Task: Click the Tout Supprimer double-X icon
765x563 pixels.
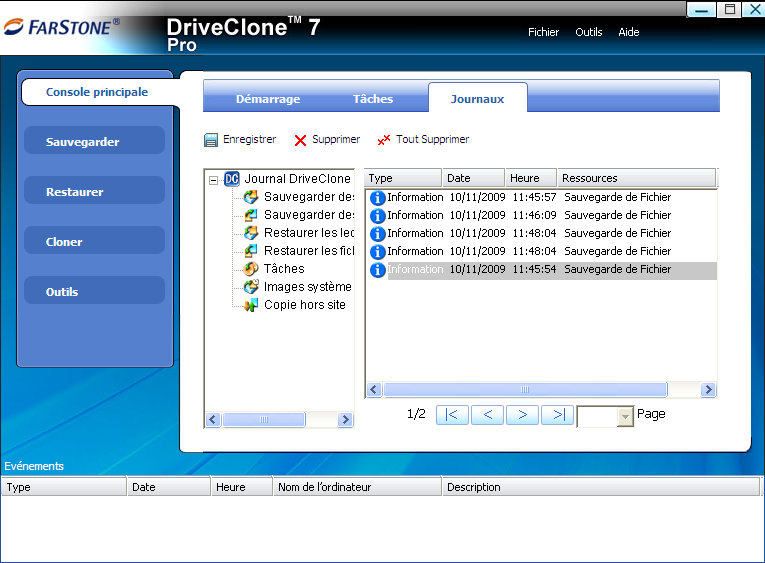Action: 383,140
